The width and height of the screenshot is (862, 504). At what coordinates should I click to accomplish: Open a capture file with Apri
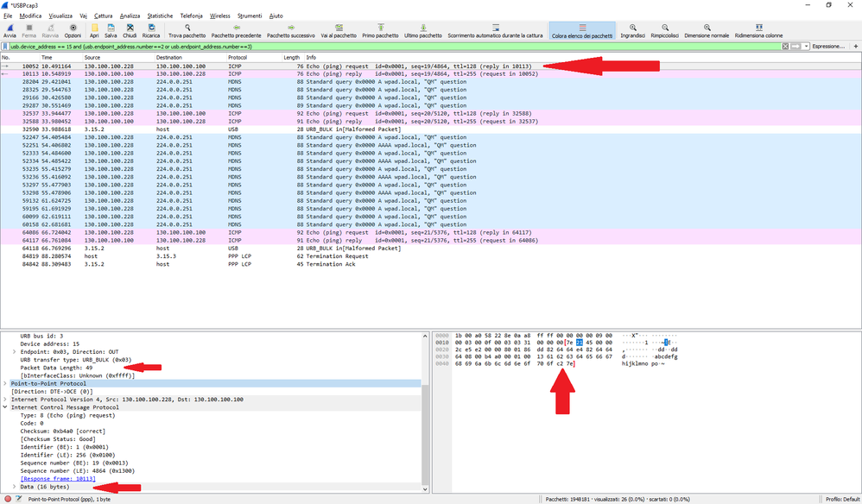[x=94, y=31]
